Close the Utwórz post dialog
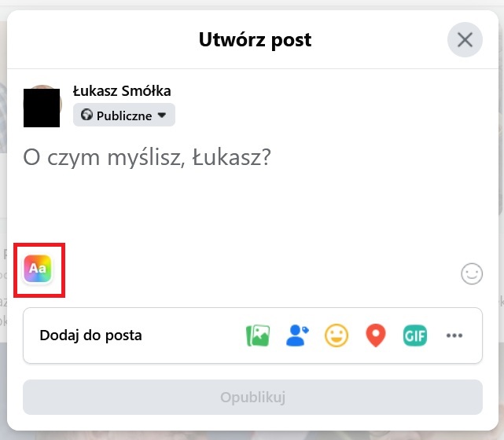The image size is (504, 440). click(465, 40)
